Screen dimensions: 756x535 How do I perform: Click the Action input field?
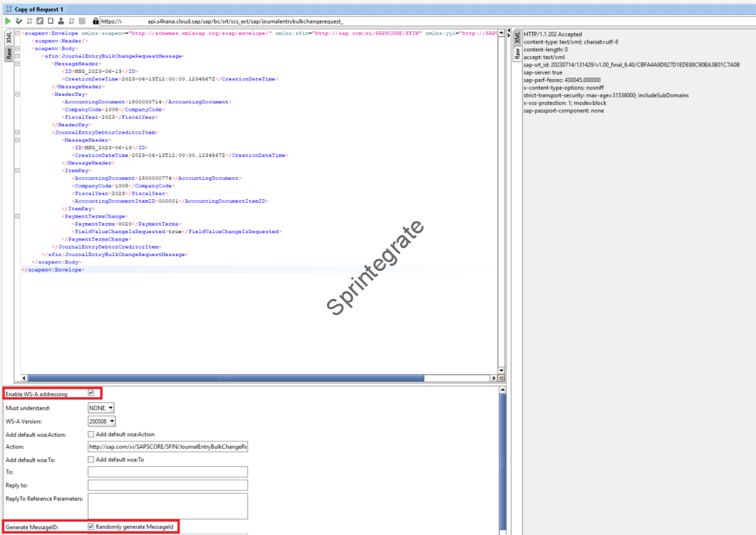[167, 446]
